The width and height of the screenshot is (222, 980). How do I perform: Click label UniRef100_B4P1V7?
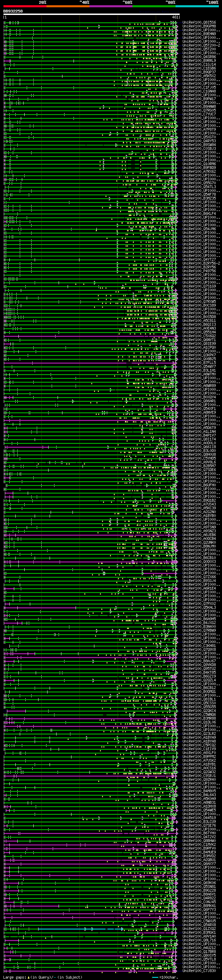[x=199, y=435]
